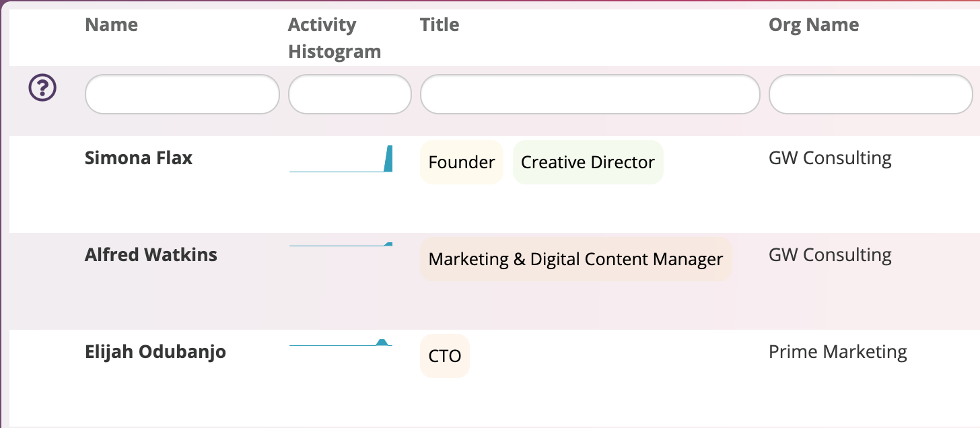Focus the Org Name filter field
This screenshot has height=428, width=980.
870,94
